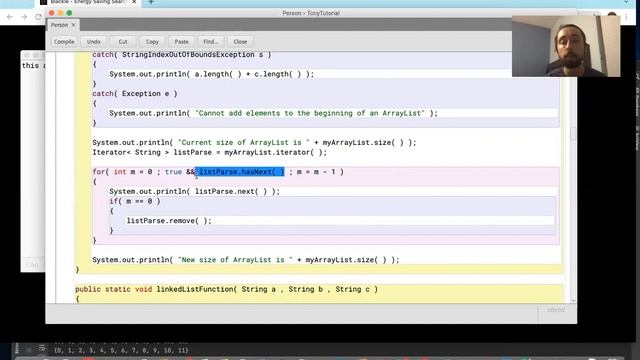This screenshot has width=640, height=360.
Task: Click the editor vertical scrollbar thumb
Action: click(573, 133)
